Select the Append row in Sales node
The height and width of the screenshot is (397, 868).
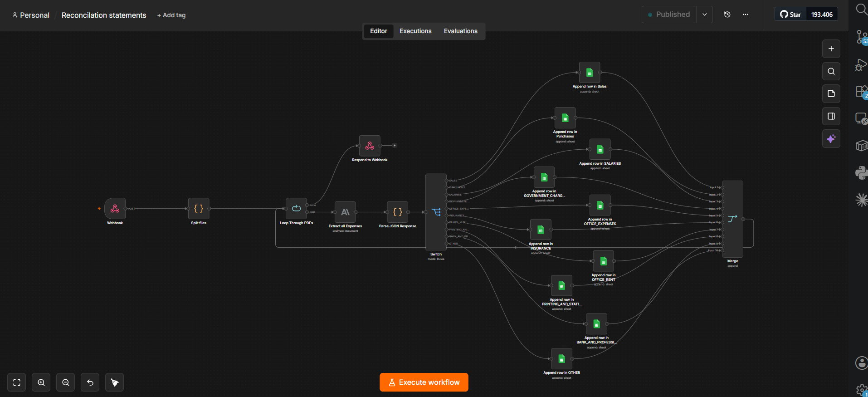pyautogui.click(x=590, y=73)
